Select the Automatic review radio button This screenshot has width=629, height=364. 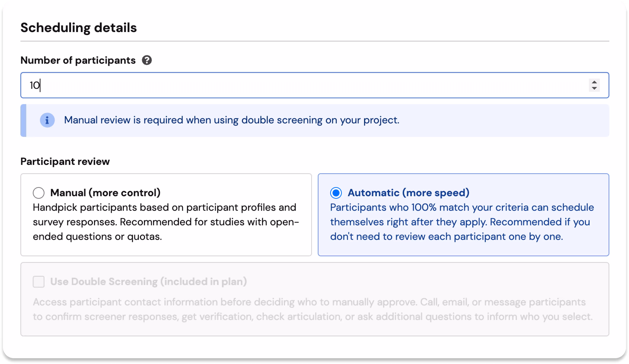pyautogui.click(x=336, y=193)
